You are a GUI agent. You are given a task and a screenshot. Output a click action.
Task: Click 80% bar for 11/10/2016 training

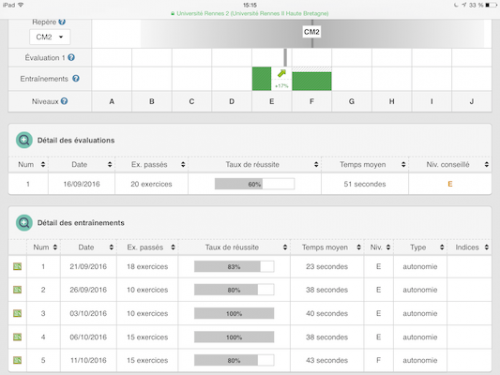point(234,361)
